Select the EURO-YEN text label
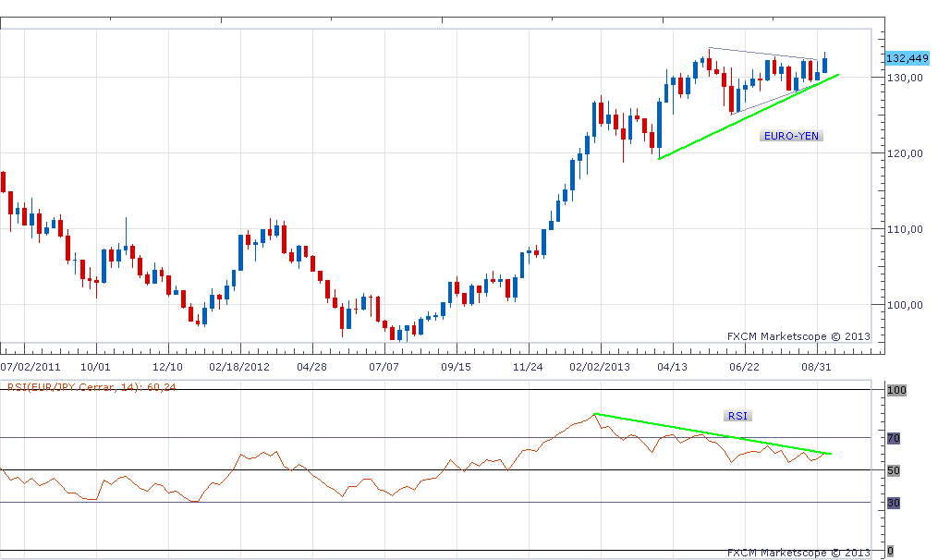This screenshot has width=938, height=560. 791,136
